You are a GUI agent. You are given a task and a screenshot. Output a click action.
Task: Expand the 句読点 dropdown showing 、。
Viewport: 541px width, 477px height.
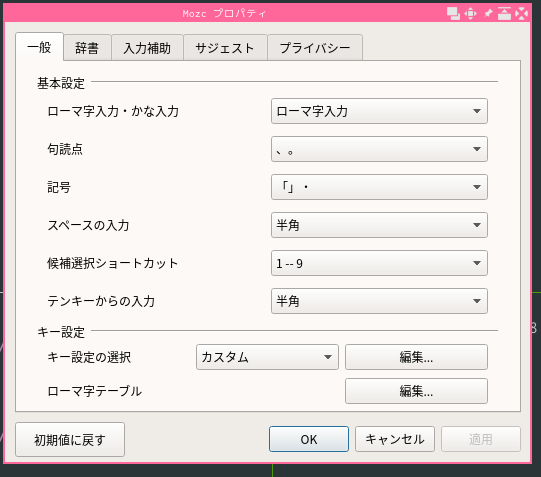click(x=379, y=149)
